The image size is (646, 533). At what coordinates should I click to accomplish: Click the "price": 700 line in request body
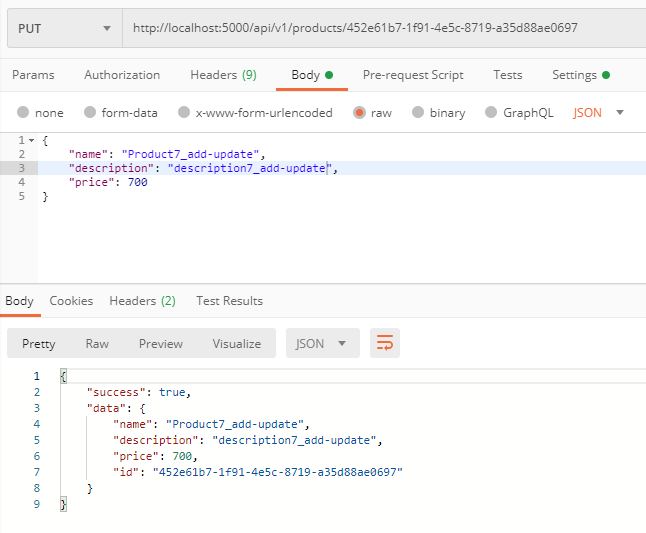pos(108,182)
